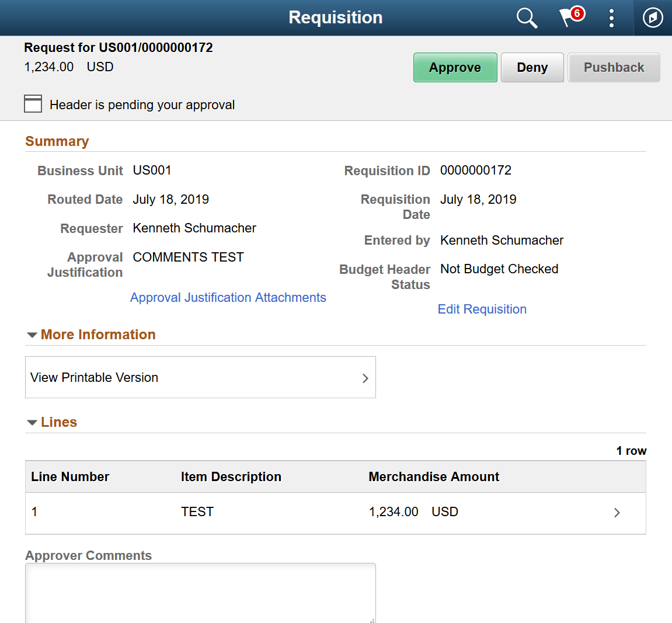Image resolution: width=672 pixels, height=623 pixels.
Task: Open Approval Justification Attachments
Action: pyautogui.click(x=228, y=297)
